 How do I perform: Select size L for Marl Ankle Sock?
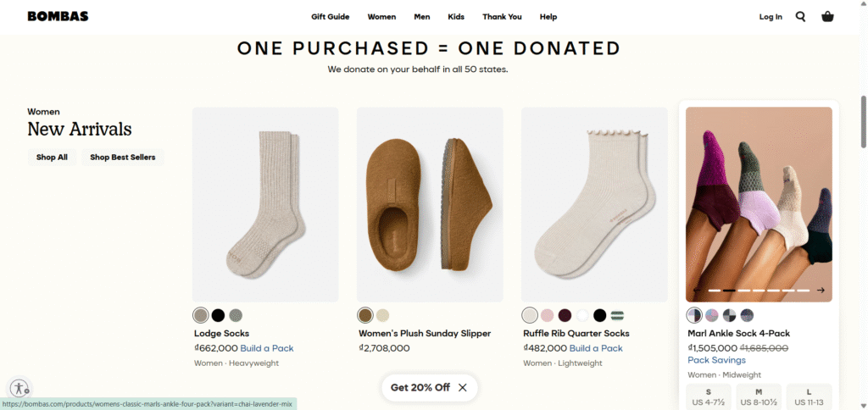point(809,396)
